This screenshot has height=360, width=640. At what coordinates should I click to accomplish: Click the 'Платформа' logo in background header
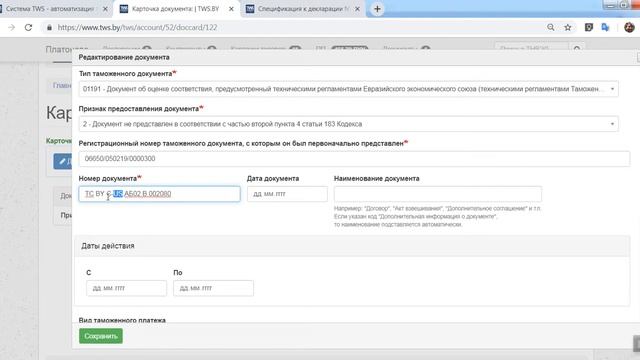pos(67,49)
